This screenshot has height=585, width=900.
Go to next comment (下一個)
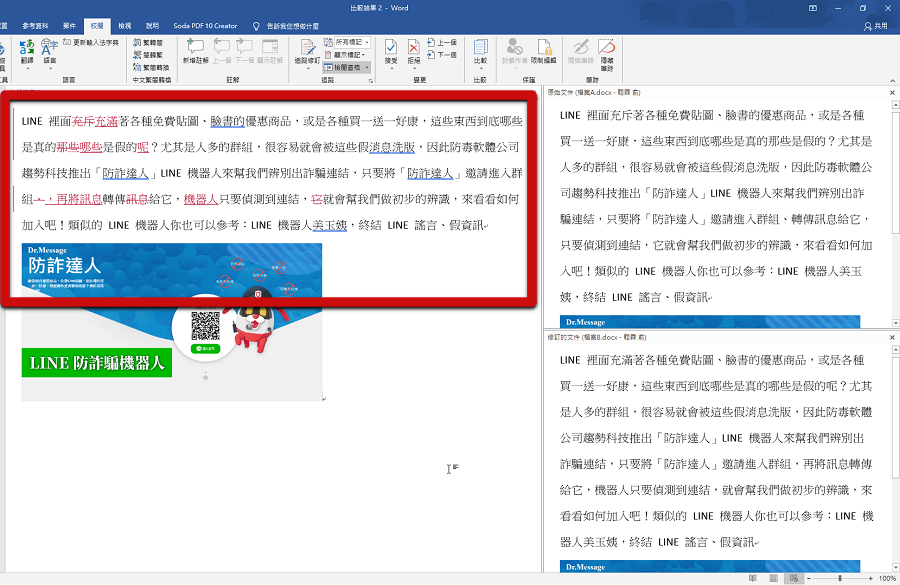click(x=245, y=51)
